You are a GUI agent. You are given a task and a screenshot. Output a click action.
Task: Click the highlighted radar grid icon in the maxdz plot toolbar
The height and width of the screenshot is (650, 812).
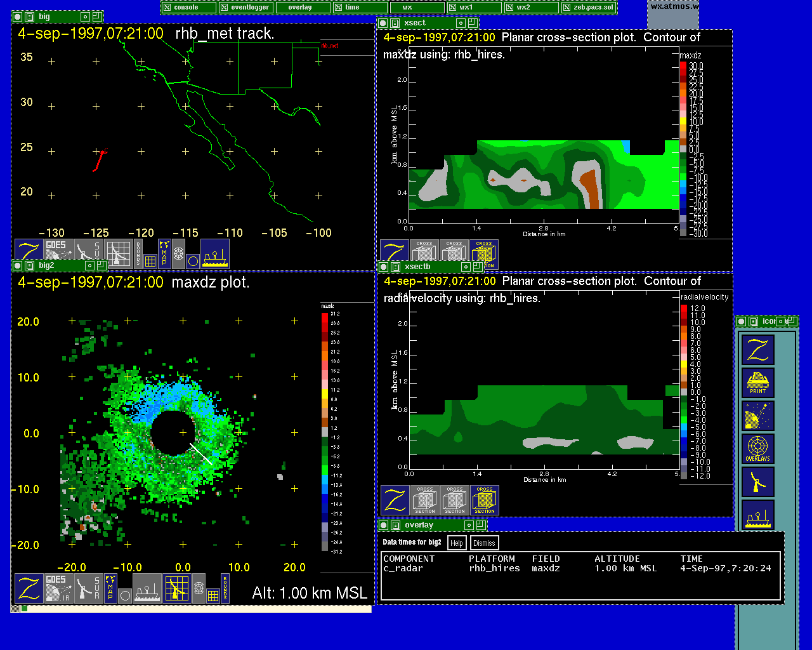(x=176, y=588)
